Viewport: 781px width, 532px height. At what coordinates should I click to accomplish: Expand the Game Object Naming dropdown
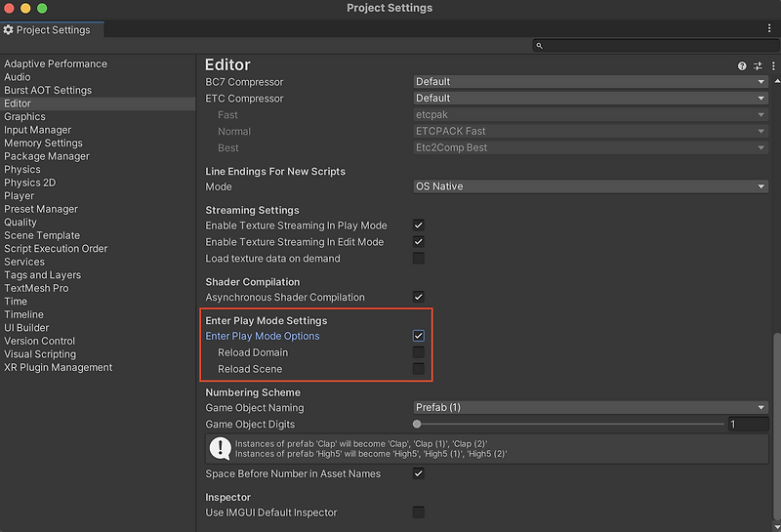coord(590,408)
